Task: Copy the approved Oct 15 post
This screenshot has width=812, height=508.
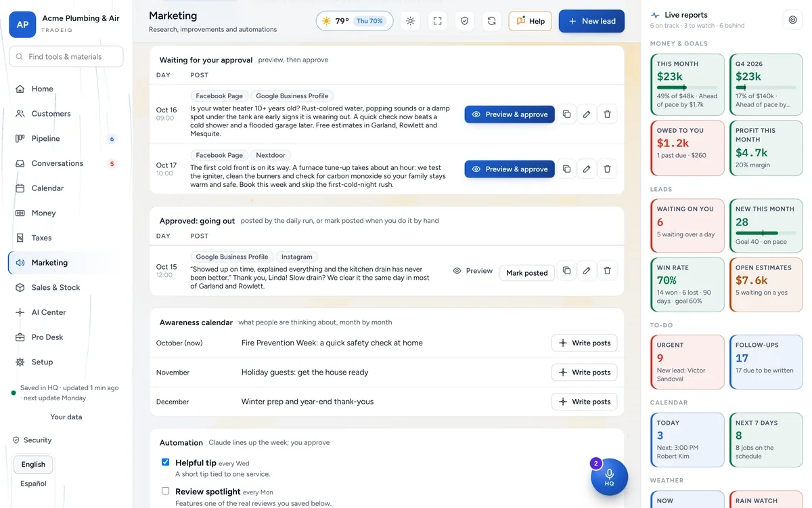Action: pos(566,271)
